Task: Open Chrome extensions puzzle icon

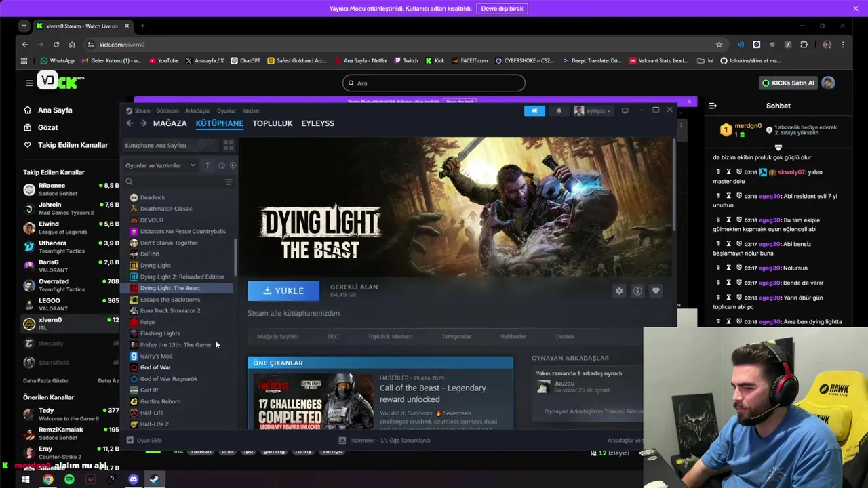Action: tap(804, 45)
